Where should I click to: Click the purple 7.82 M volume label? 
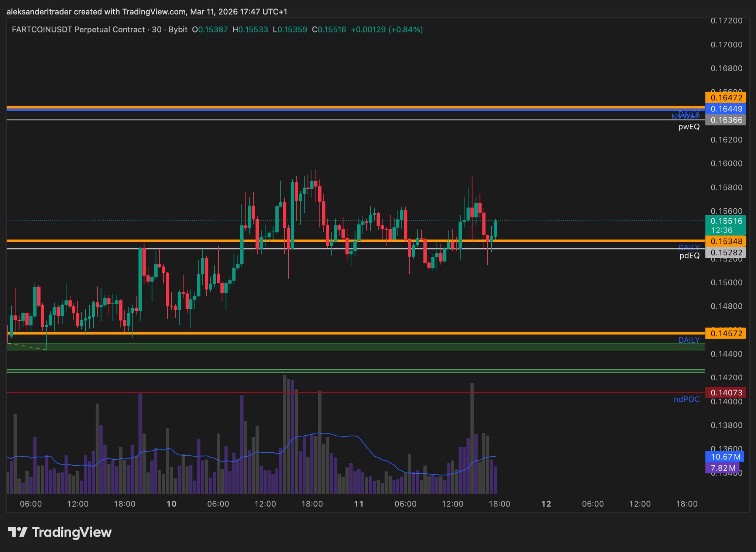point(722,468)
